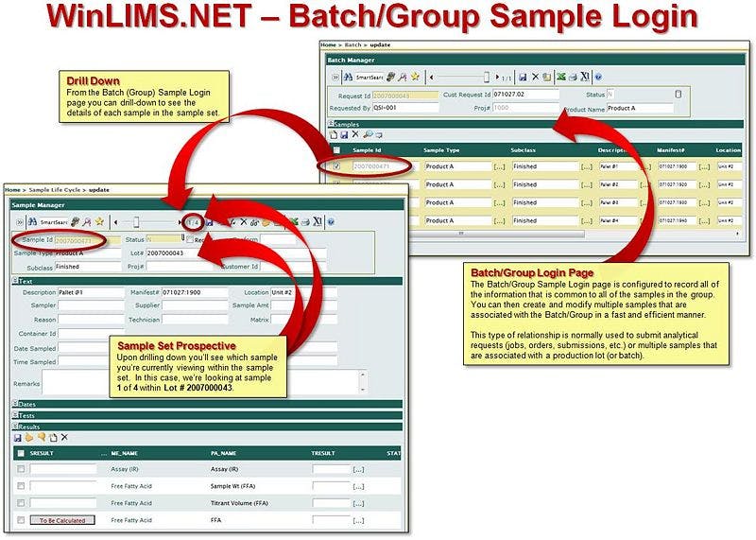Click Batch breadcrumb link
The height and width of the screenshot is (540, 756).
point(352,44)
